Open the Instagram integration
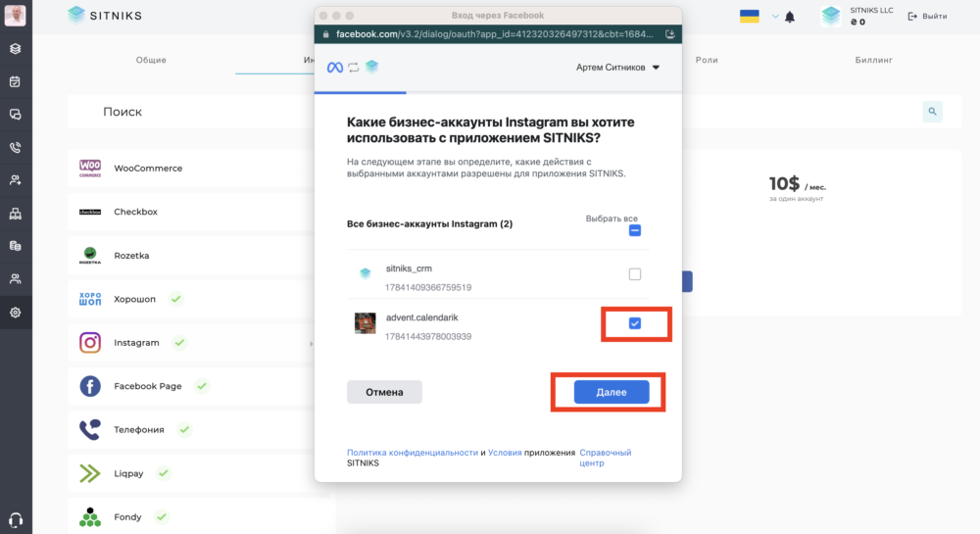The height and width of the screenshot is (534, 980). click(191, 343)
